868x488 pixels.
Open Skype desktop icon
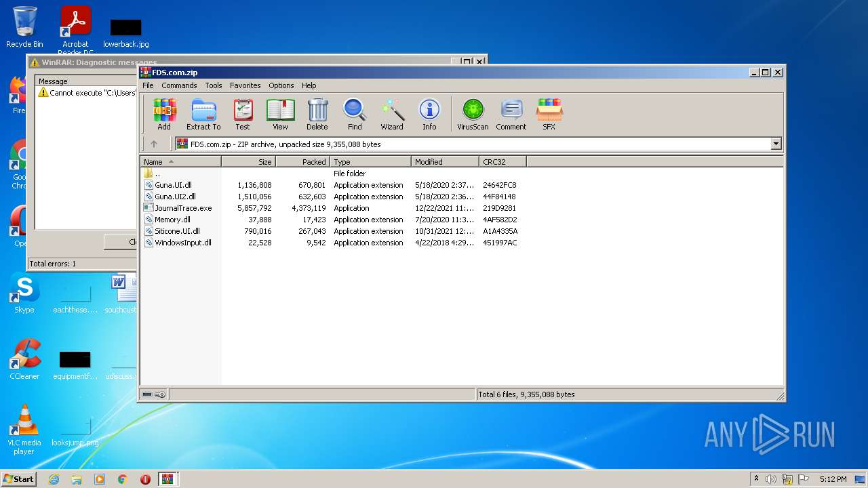click(24, 293)
